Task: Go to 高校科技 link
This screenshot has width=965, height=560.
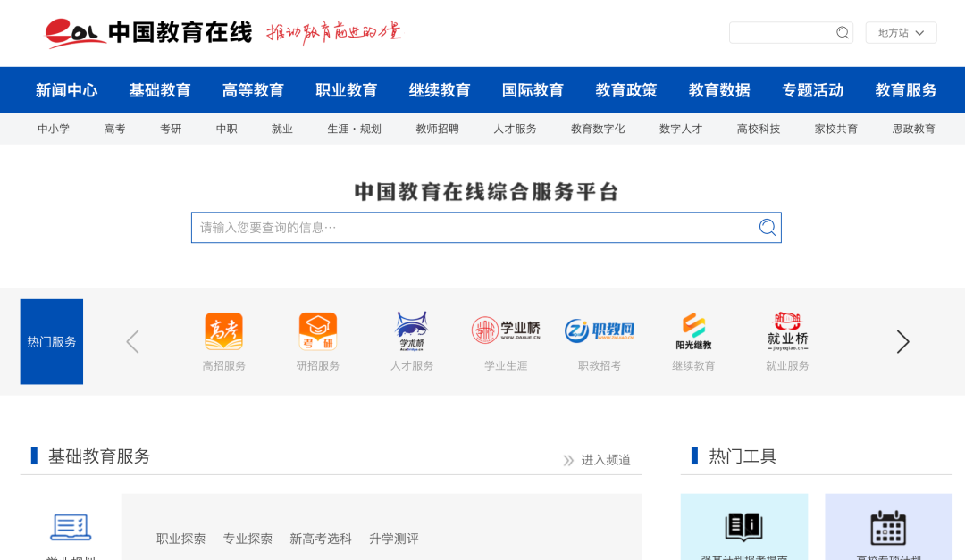Action: click(x=759, y=129)
